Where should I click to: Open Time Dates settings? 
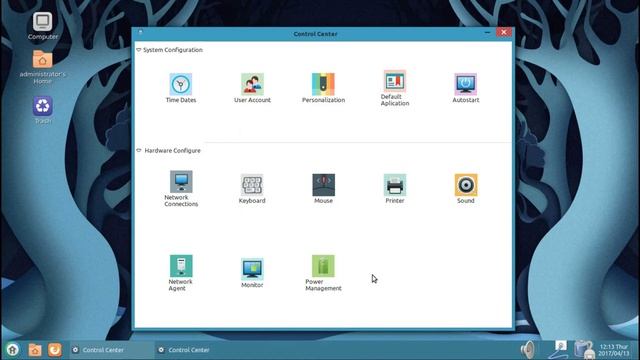click(x=181, y=88)
